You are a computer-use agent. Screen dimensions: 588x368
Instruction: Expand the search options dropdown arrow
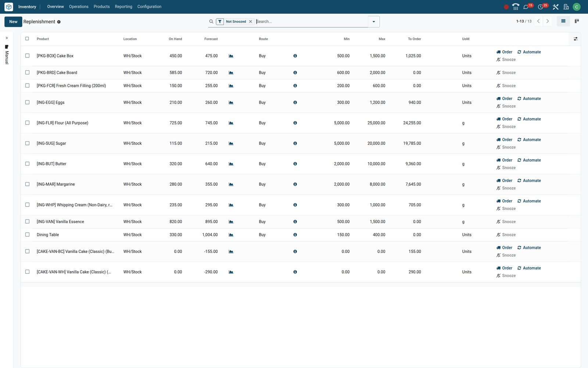374,22
